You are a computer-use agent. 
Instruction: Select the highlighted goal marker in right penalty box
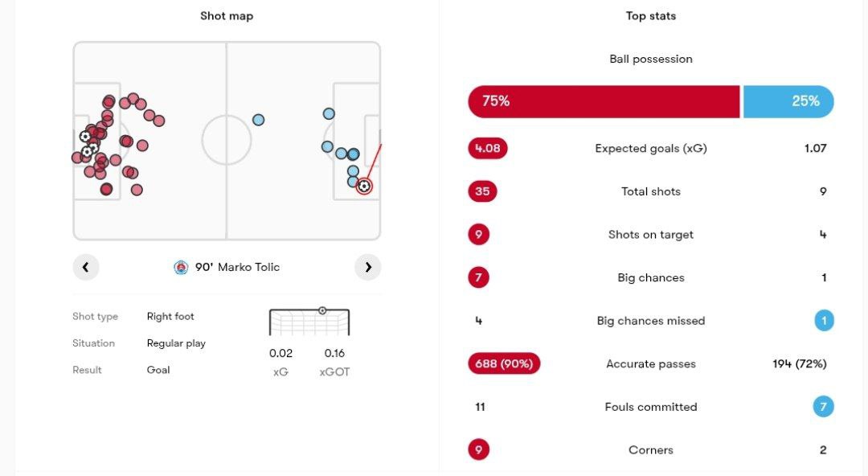364,187
